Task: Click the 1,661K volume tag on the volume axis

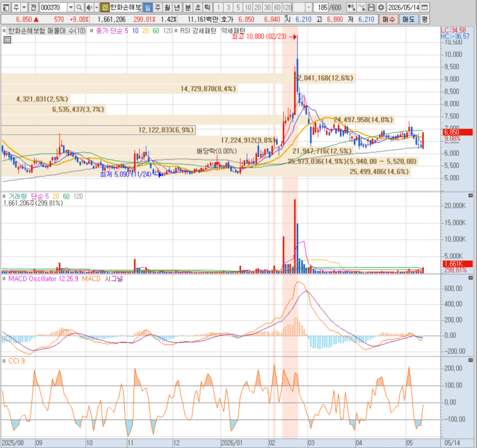Action: [x=458, y=264]
